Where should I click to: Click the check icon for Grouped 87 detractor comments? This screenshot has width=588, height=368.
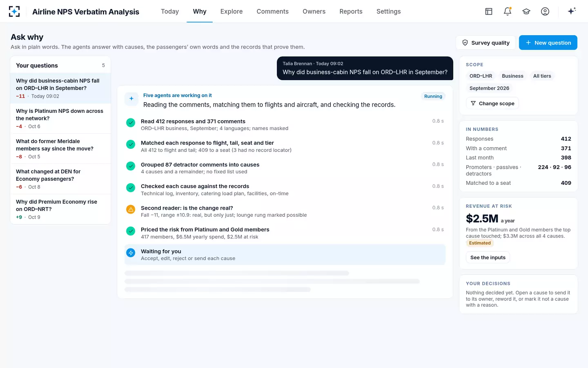point(131,166)
